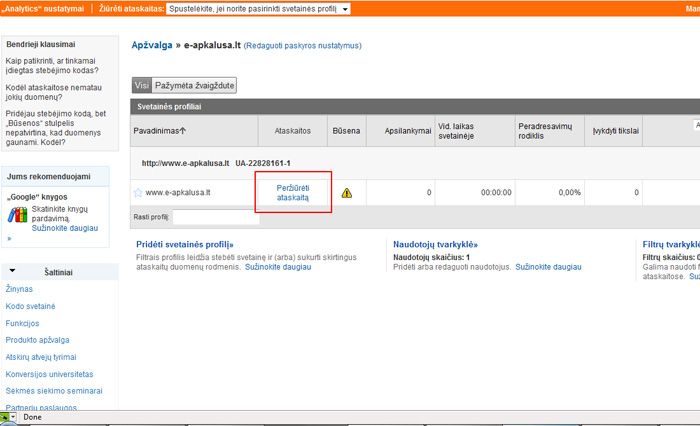Open Atskirų atvejų tyrimai link
The height and width of the screenshot is (426, 700).
point(41,357)
